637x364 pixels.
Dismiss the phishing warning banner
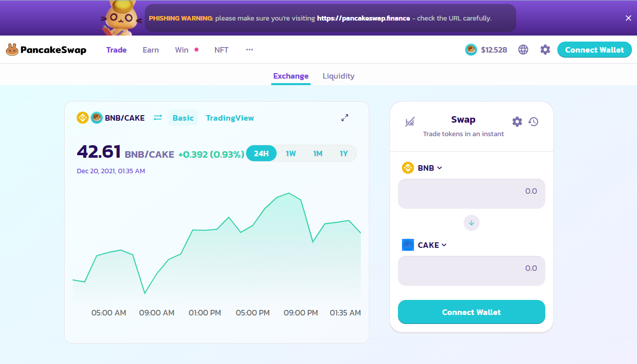point(628,18)
